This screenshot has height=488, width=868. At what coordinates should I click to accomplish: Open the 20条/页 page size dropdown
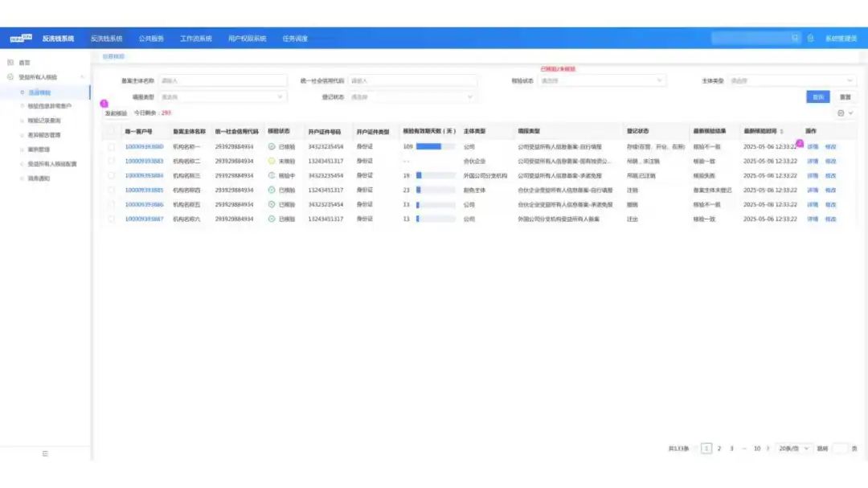794,449
